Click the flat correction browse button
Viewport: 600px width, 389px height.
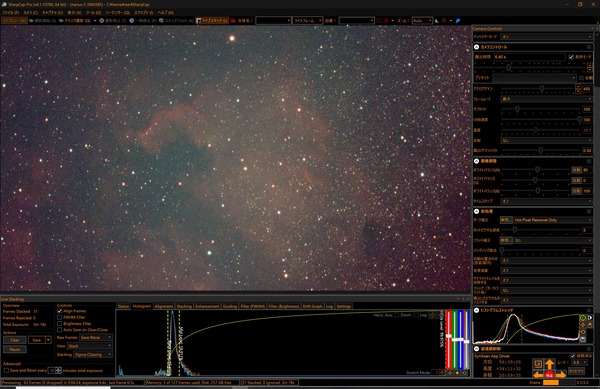click(x=506, y=240)
